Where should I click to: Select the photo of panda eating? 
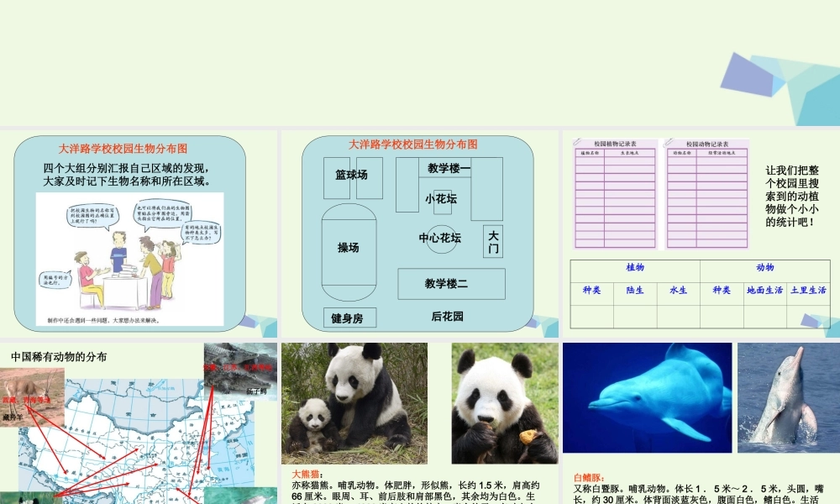point(505,403)
